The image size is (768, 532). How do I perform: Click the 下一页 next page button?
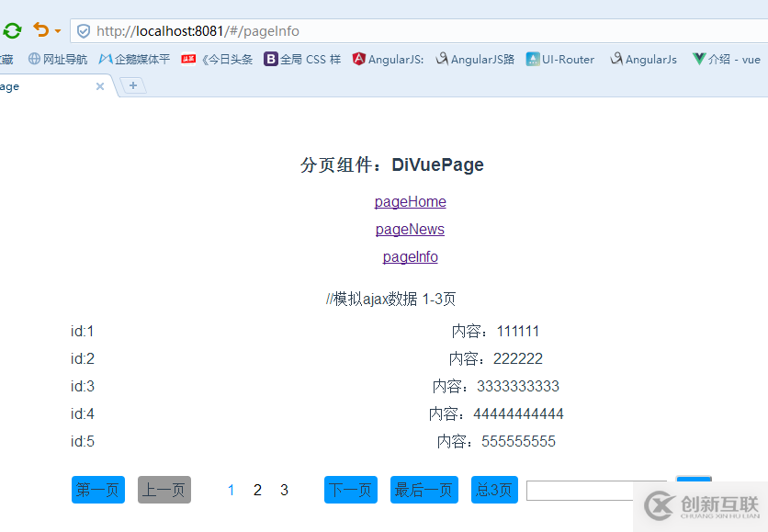pos(350,490)
